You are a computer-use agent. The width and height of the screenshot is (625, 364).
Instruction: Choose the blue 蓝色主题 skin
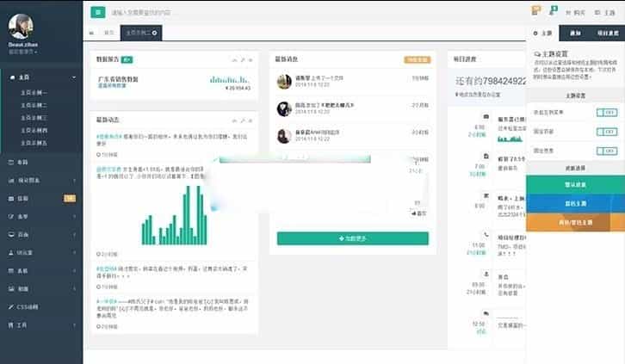[576, 203]
